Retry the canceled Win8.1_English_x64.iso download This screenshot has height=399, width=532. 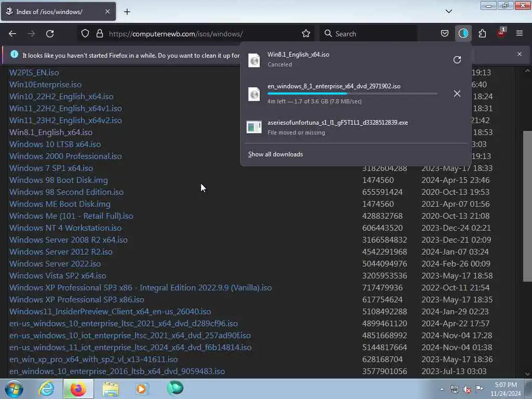[x=457, y=60]
